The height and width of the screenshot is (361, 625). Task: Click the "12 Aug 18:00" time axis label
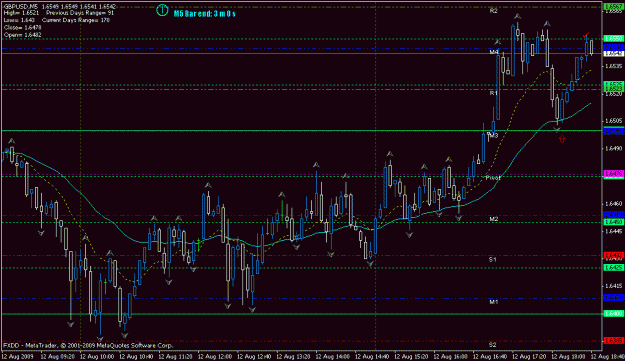(x=569, y=356)
